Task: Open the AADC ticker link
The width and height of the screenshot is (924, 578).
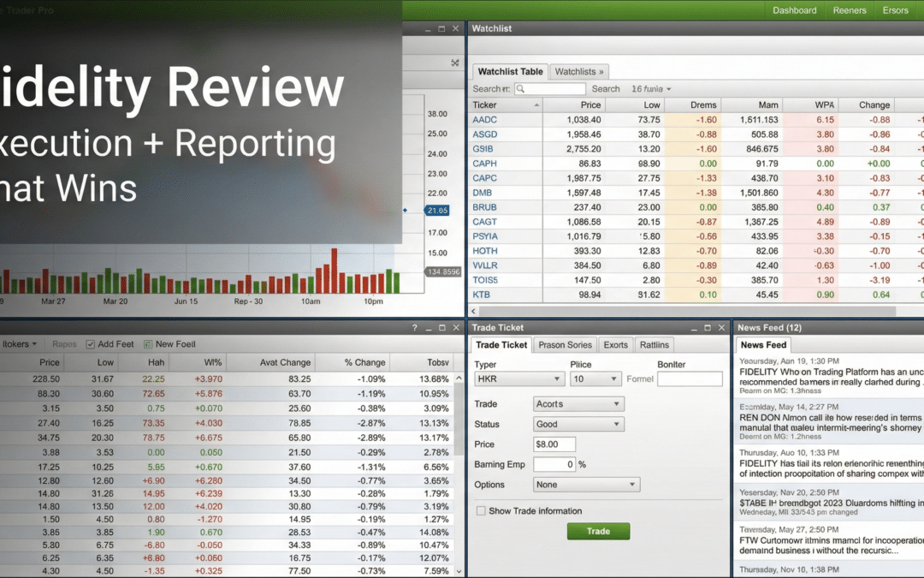Action: (x=484, y=120)
